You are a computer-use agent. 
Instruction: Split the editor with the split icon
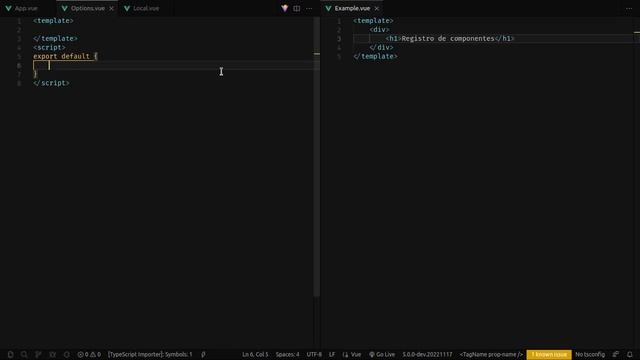(x=297, y=8)
